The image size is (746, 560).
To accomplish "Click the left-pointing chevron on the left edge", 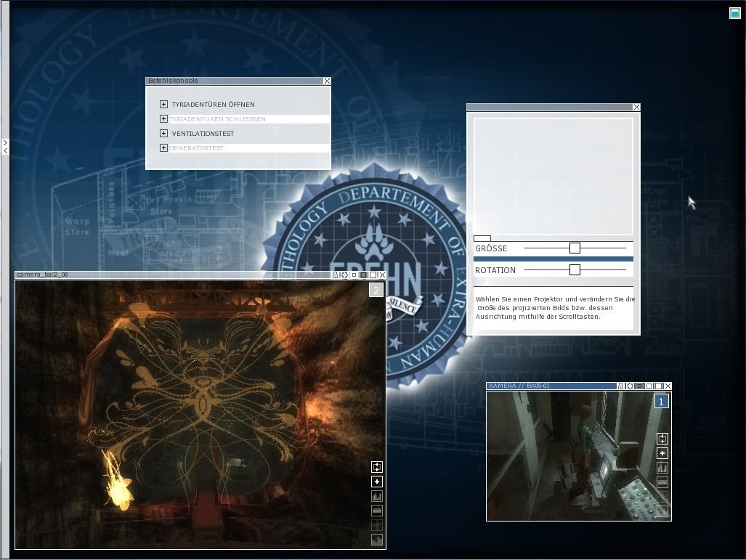I will tap(5, 150).
